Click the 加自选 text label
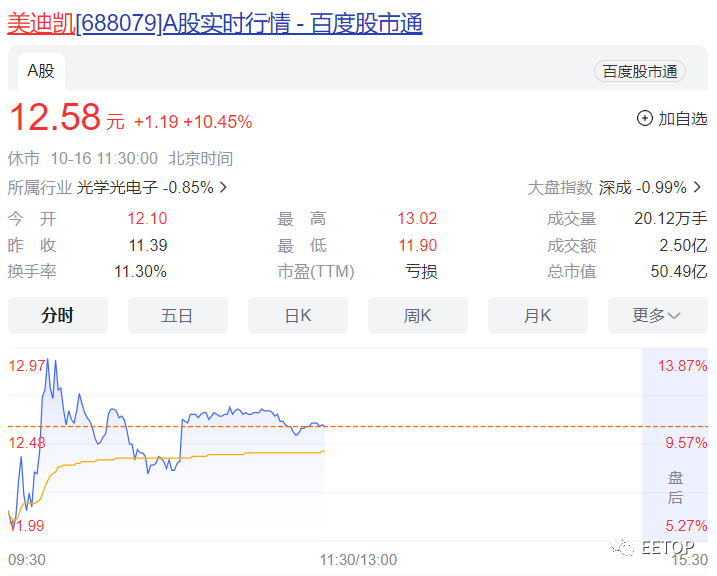The height and width of the screenshot is (576, 717). [x=683, y=119]
